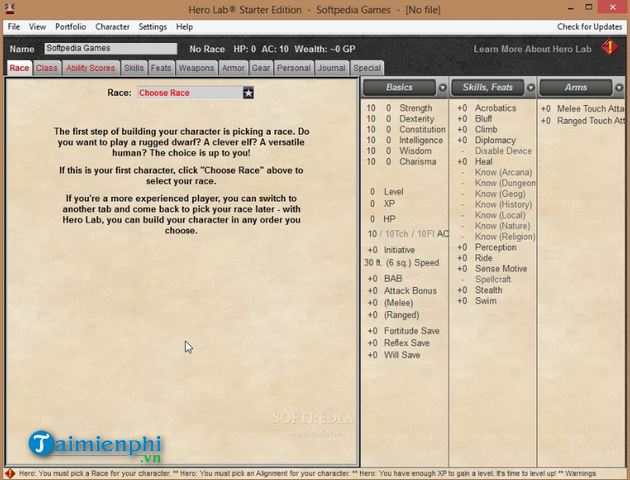Select the Special tab
630x480 pixels.
point(367,68)
